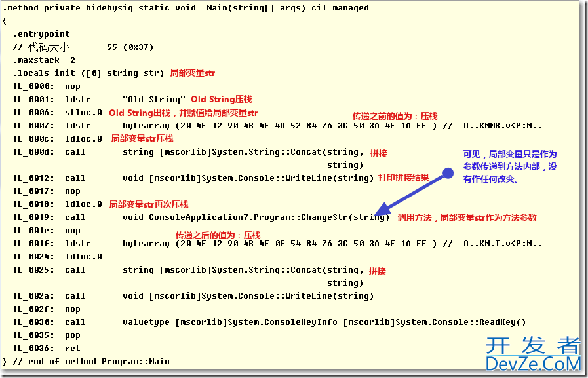Select the "IL_0024: ldloc.0" instruction
The width and height of the screenshot is (588, 378).
point(58,257)
